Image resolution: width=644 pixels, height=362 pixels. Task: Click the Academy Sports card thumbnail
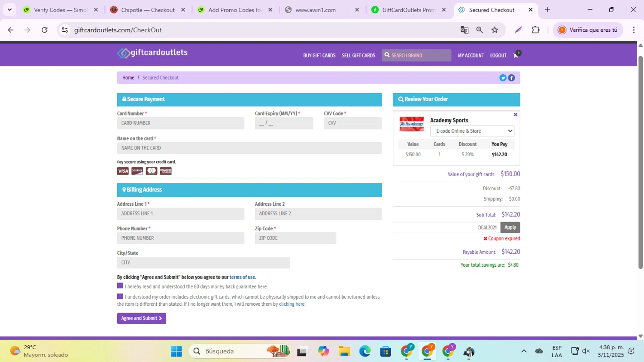pos(411,124)
